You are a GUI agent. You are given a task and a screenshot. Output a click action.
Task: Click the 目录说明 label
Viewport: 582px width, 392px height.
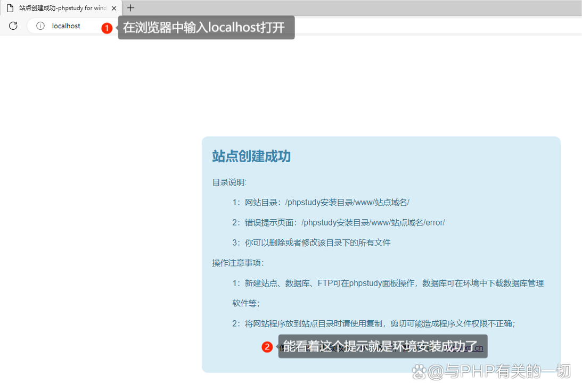click(229, 182)
